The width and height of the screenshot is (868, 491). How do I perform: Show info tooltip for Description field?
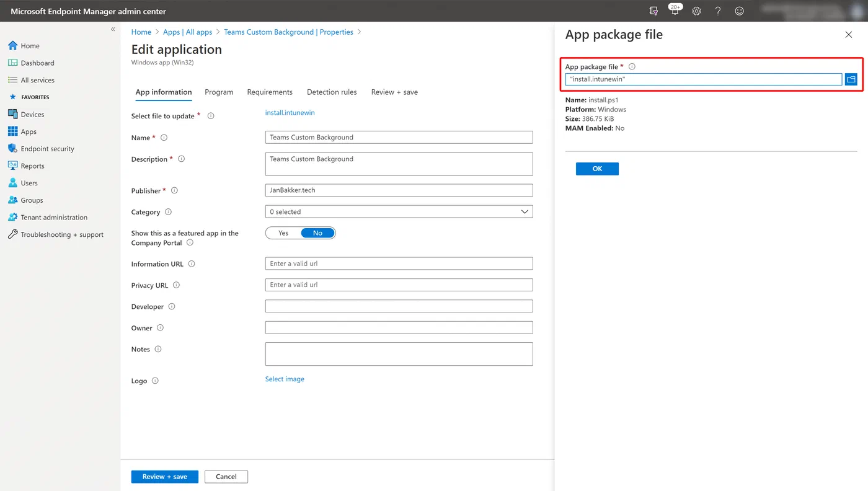pyautogui.click(x=181, y=159)
